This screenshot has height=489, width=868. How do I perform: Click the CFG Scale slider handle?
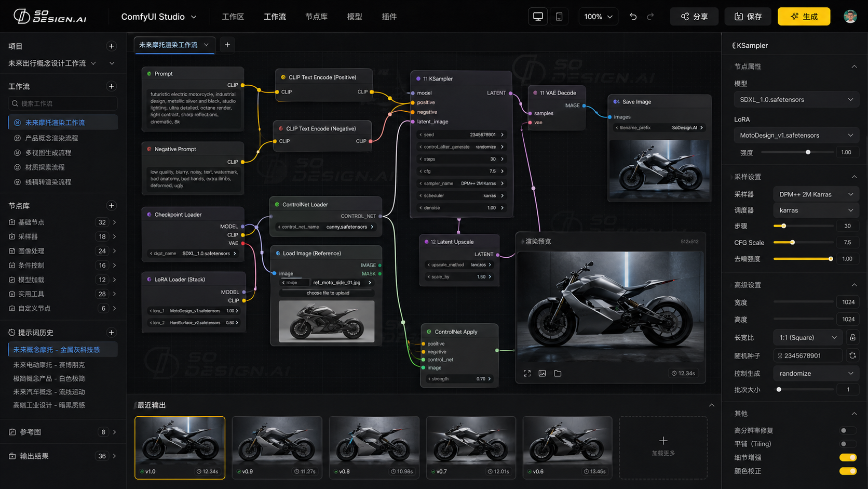792,242
